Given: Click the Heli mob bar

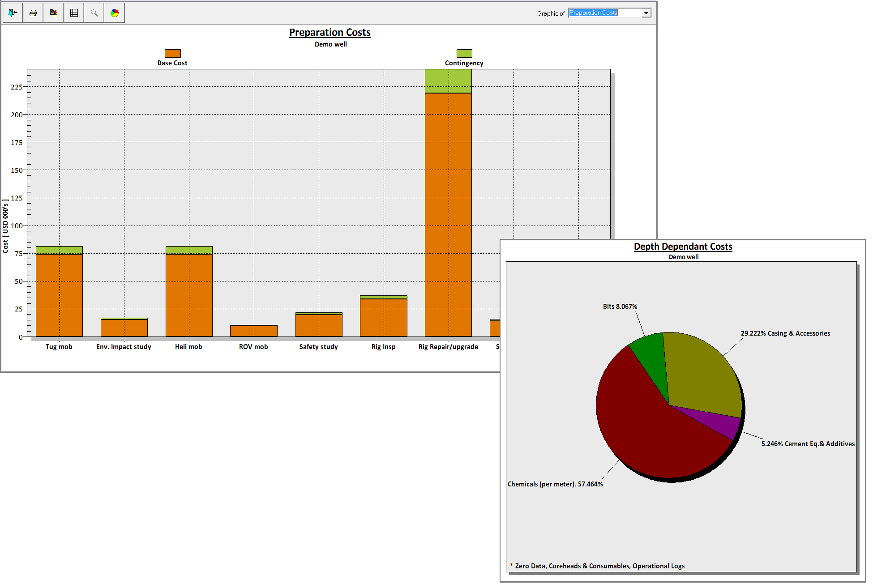Looking at the screenshot, I should [x=189, y=295].
